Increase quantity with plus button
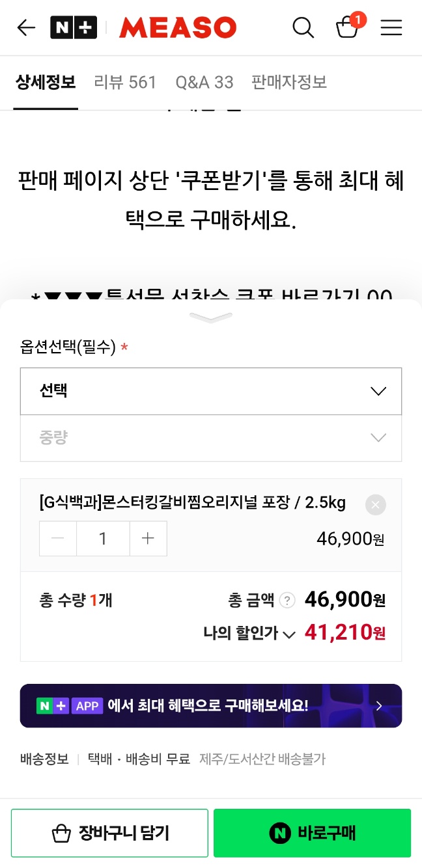This screenshot has height=868, width=422. (x=148, y=539)
